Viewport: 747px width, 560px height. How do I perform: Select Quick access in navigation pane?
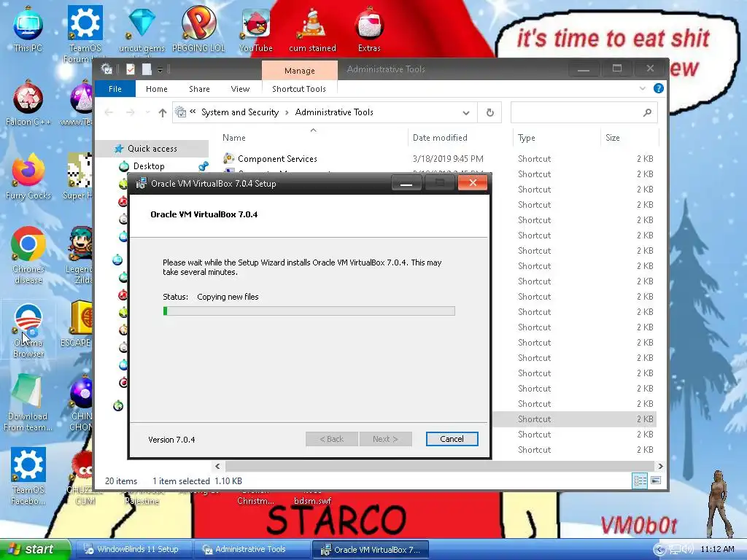pyautogui.click(x=152, y=149)
